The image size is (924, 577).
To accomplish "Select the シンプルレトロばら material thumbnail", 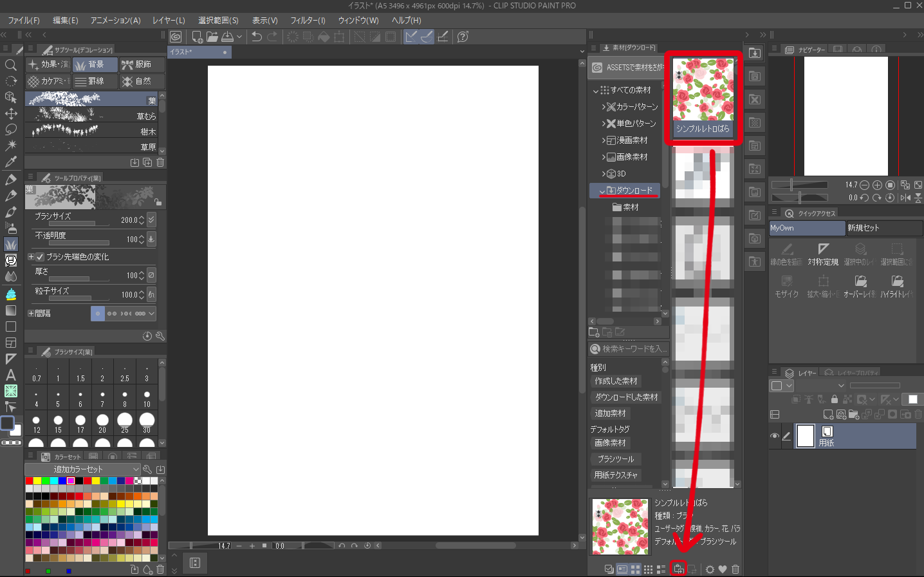I will (x=703, y=97).
